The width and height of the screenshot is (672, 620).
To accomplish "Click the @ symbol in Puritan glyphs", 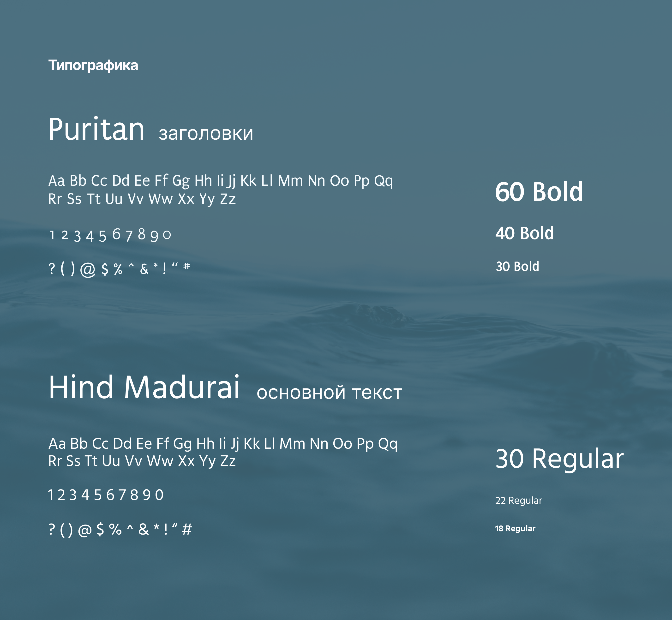I will click(x=88, y=269).
